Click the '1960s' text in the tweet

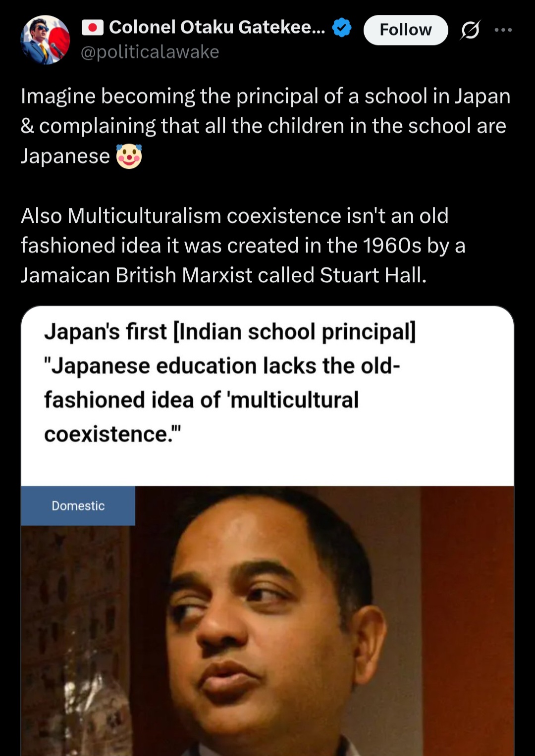click(x=392, y=246)
